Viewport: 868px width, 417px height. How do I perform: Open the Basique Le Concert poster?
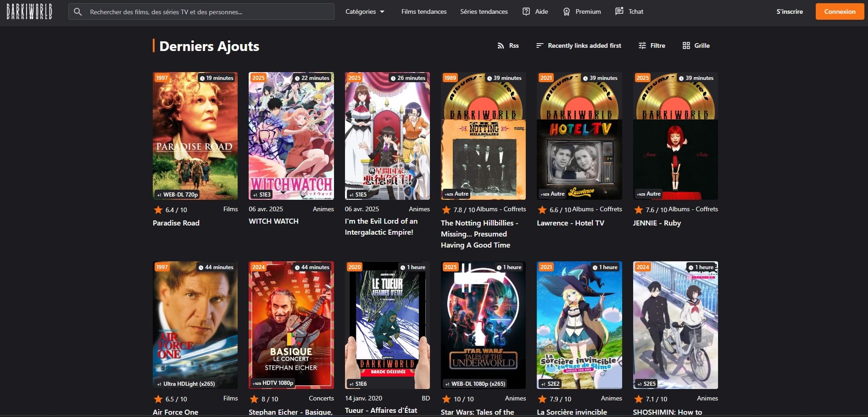point(291,325)
